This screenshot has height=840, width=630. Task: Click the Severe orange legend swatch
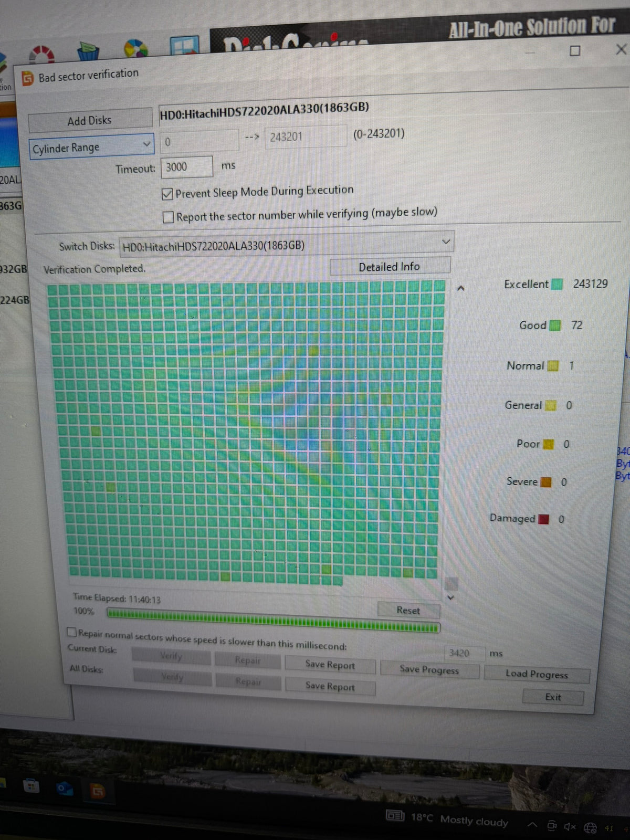[x=546, y=481]
